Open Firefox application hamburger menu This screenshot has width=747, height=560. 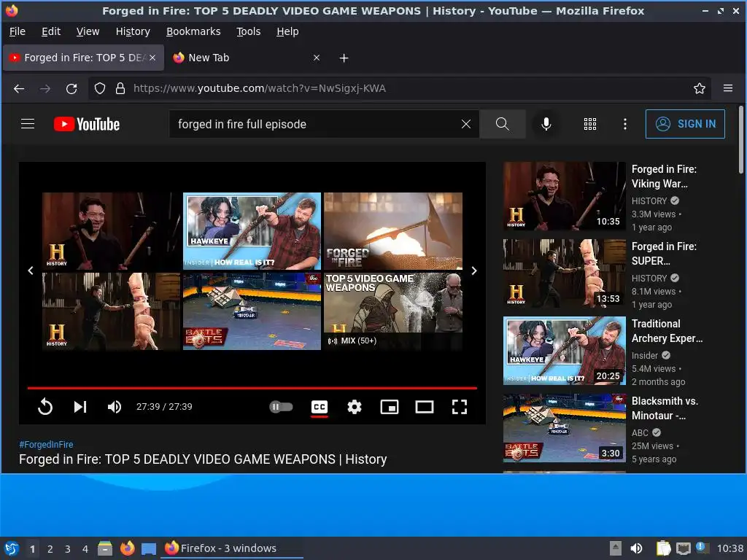click(728, 88)
